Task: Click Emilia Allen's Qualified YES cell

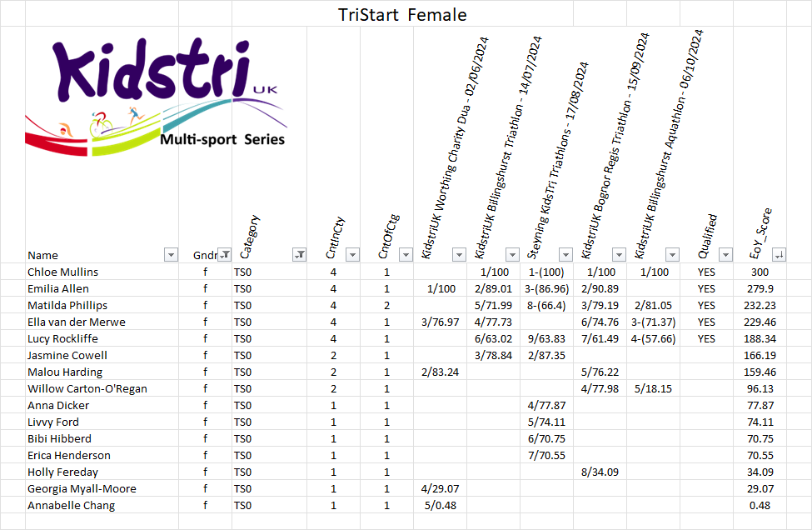Action: click(x=706, y=288)
